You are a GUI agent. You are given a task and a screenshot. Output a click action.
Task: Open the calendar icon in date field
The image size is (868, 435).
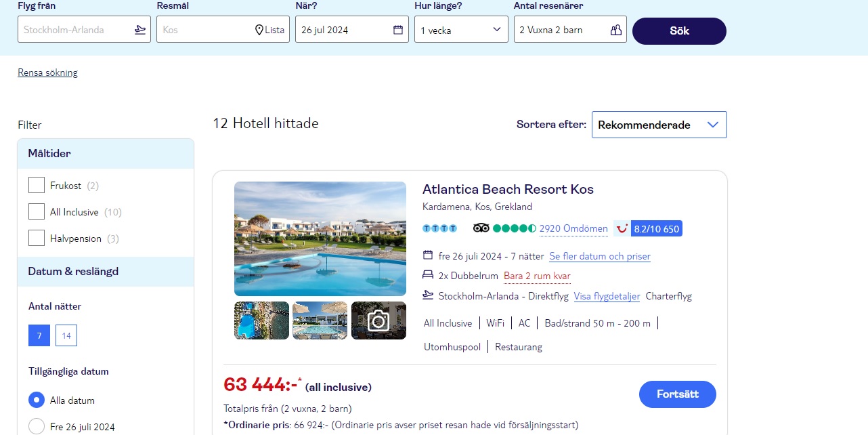[398, 30]
